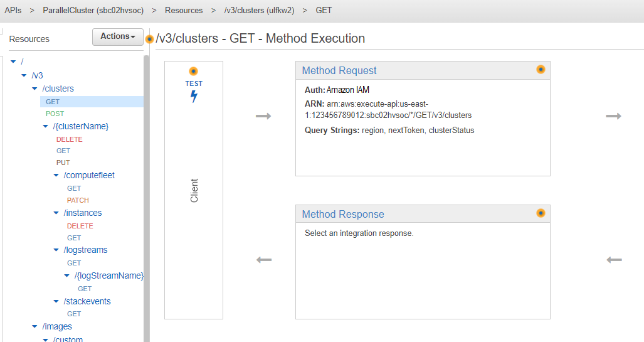Select DELETE method under /{clusterName}
This screenshot has height=342, width=644.
click(69, 139)
